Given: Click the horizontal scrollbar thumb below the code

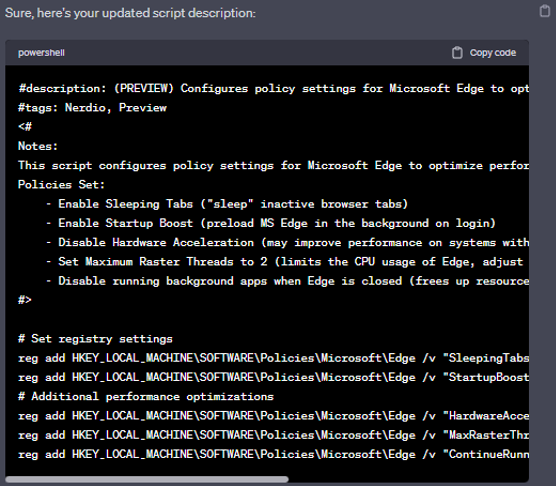Looking at the screenshot, I should click(147, 479).
